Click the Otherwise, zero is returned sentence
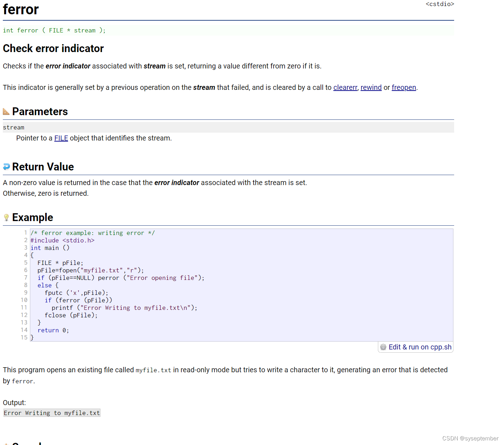Image resolution: width=504 pixels, height=445 pixels. point(46,193)
